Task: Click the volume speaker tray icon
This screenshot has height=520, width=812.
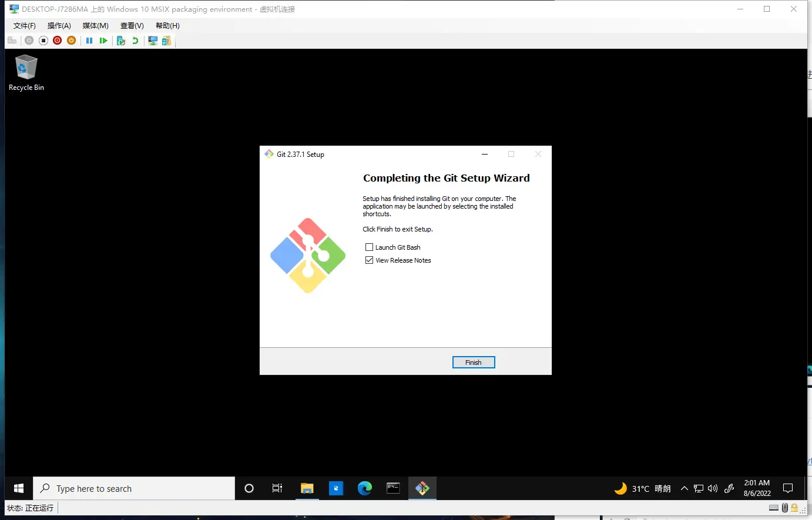Action: pyautogui.click(x=713, y=489)
